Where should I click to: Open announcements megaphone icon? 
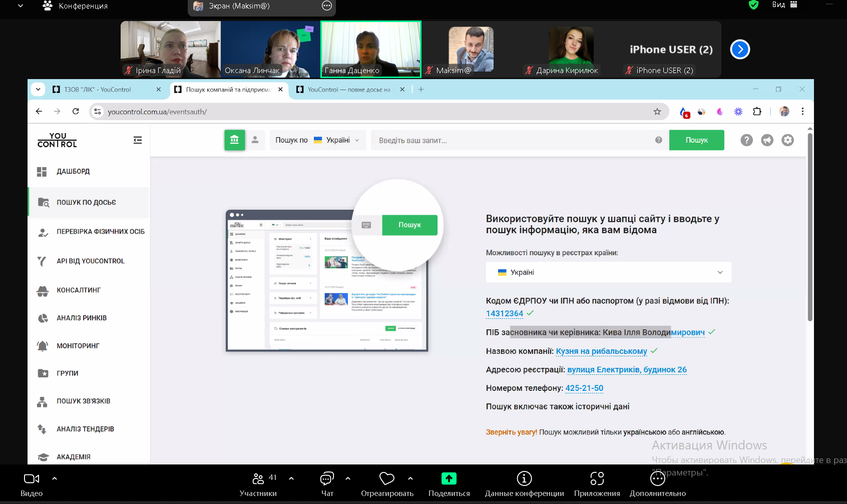pyautogui.click(x=767, y=140)
